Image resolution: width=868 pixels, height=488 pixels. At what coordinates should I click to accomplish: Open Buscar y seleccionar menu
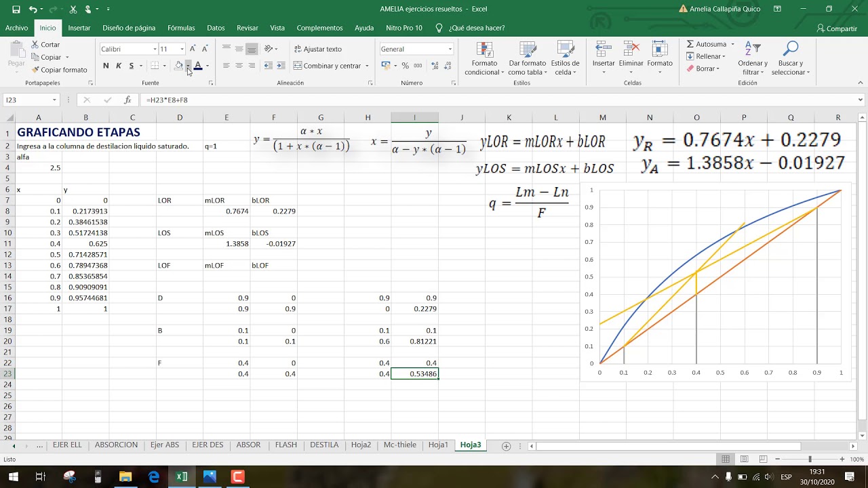tap(790, 59)
